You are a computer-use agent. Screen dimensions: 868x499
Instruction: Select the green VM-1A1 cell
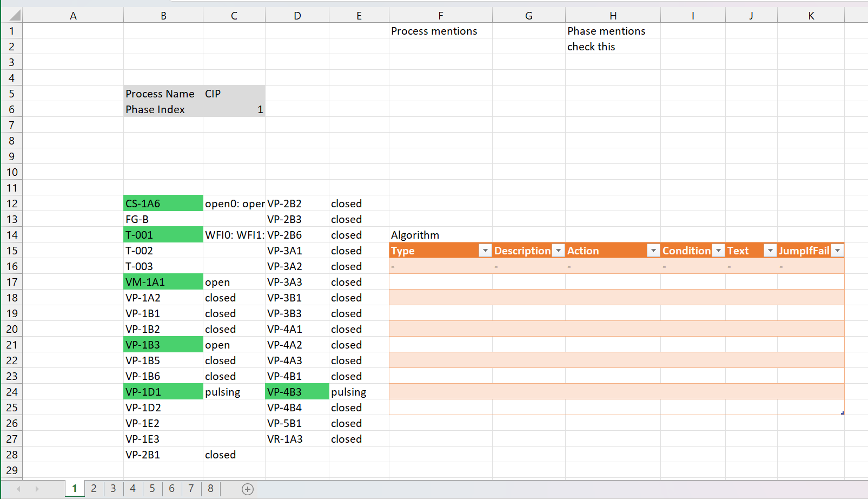[163, 282]
